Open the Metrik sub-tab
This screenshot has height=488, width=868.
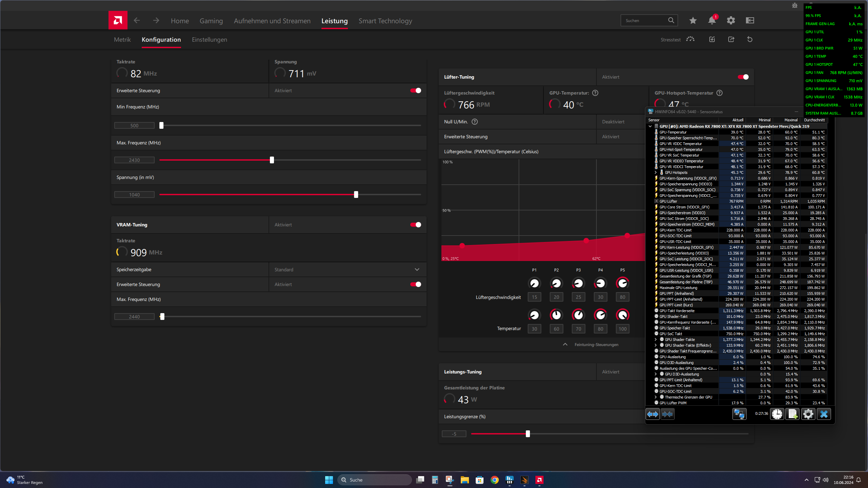(x=122, y=40)
